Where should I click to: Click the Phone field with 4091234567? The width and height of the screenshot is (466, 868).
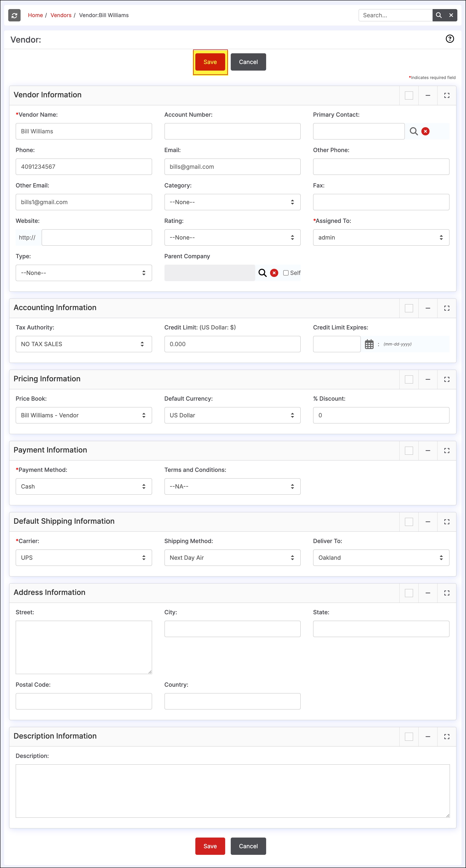coord(84,167)
